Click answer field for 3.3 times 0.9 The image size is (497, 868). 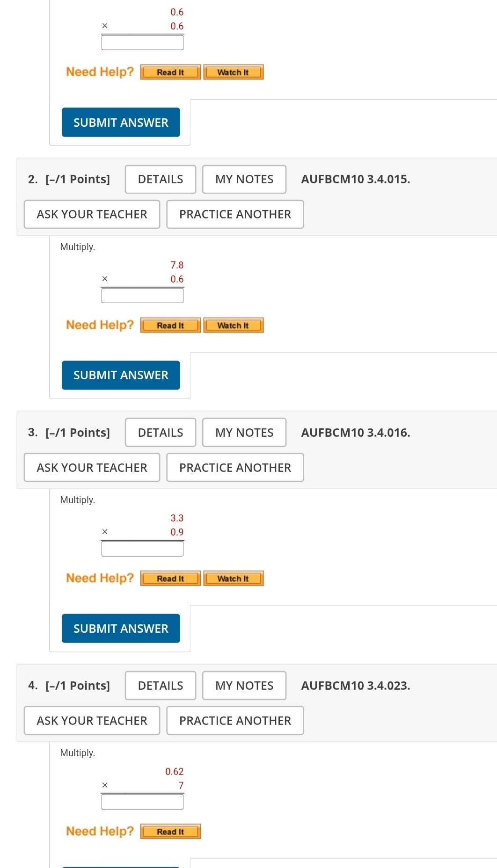pos(142,549)
